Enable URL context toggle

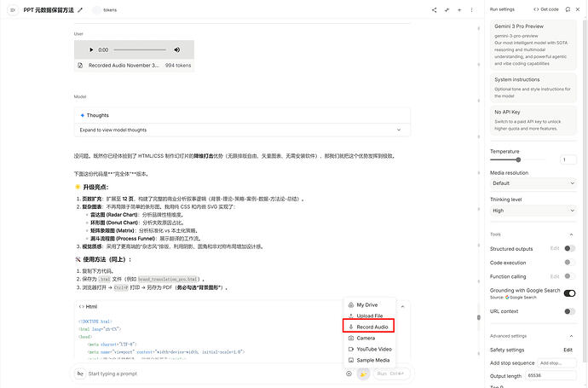pos(569,311)
